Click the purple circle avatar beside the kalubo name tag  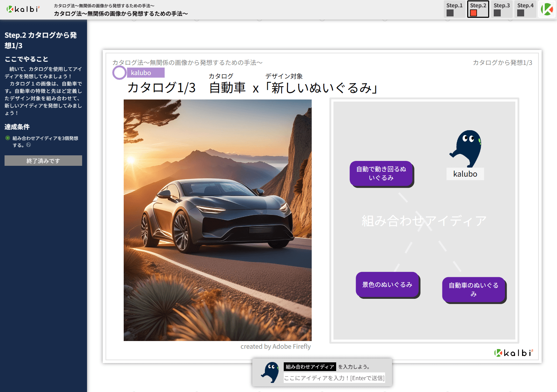coord(119,73)
